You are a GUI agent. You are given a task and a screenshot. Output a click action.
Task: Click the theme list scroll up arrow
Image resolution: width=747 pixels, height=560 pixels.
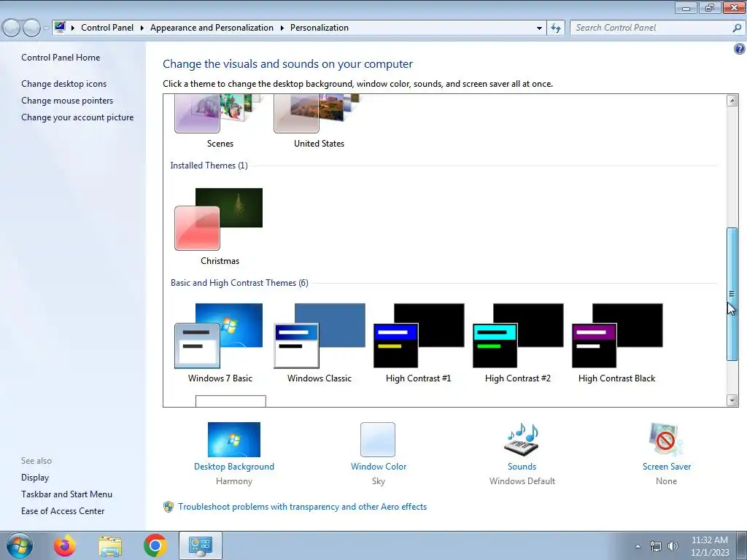click(732, 101)
